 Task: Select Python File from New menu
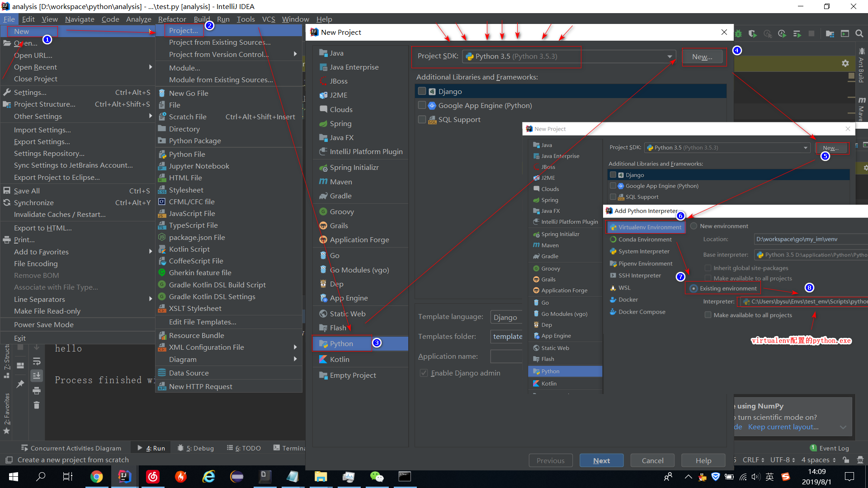[187, 154]
